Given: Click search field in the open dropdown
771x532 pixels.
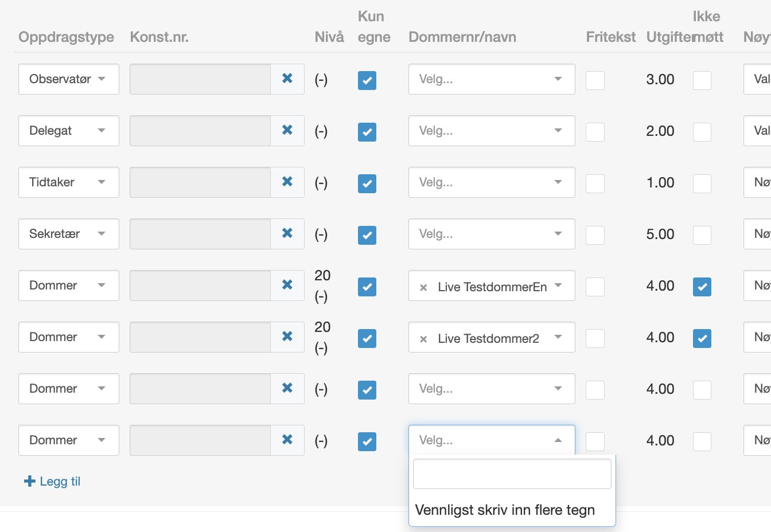Looking at the screenshot, I should point(512,474).
